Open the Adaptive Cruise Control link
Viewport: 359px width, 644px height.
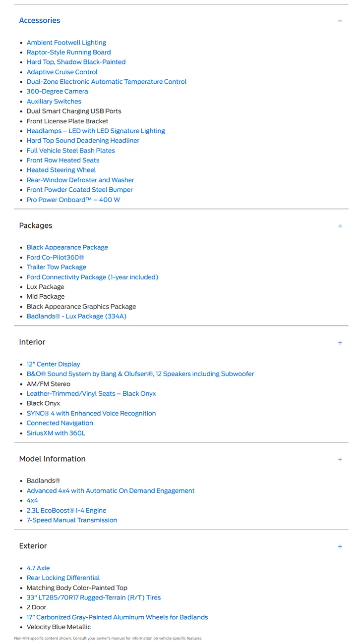62,72
